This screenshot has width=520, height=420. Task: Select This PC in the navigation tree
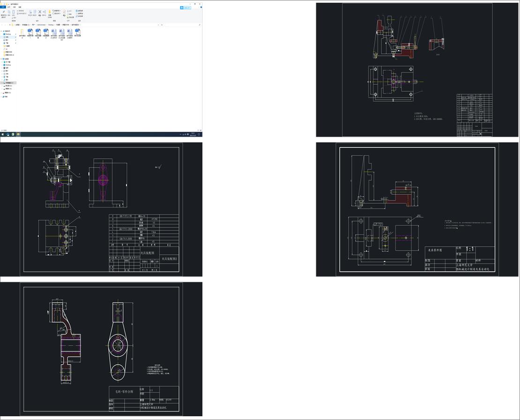pos(6,59)
